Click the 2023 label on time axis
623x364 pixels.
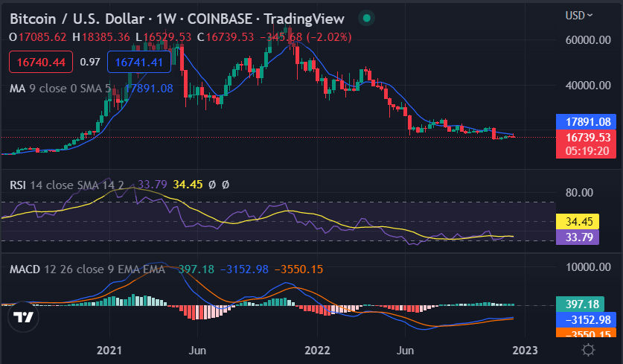(525, 350)
